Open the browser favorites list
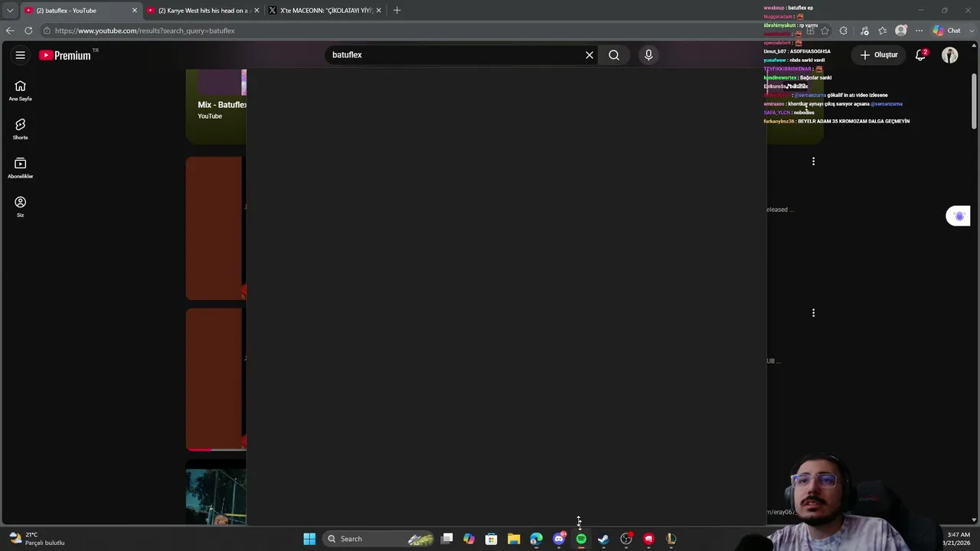This screenshot has width=980, height=551. (x=883, y=31)
